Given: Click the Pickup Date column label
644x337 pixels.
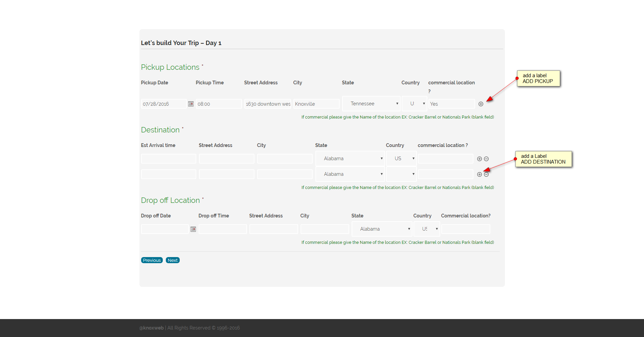Looking at the screenshot, I should coord(155,83).
